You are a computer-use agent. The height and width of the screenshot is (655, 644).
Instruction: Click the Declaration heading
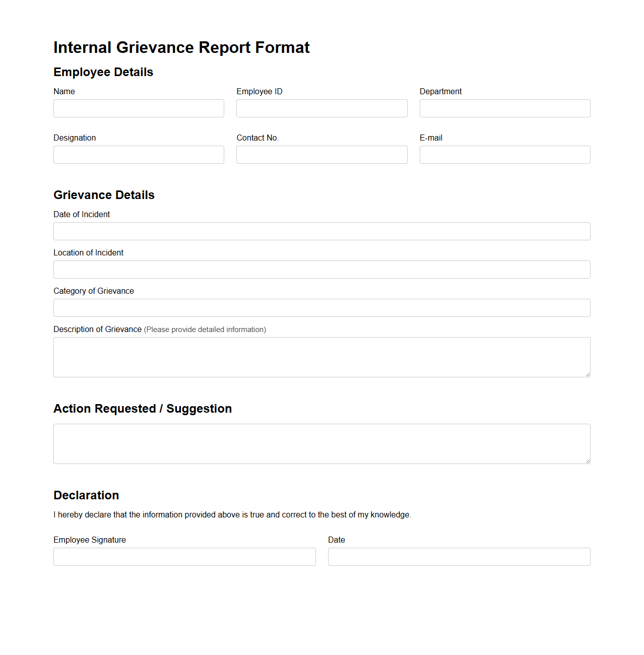86,495
